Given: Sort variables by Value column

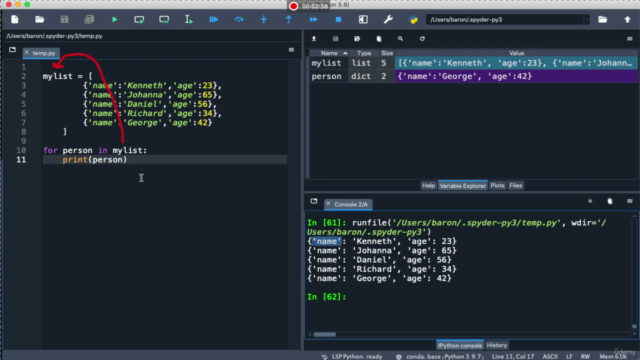Looking at the screenshot, I should [x=516, y=53].
